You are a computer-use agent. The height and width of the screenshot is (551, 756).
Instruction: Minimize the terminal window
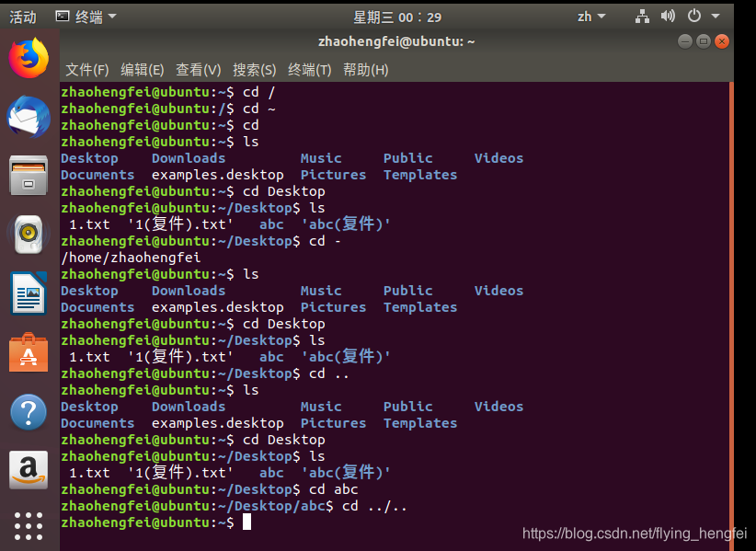(x=684, y=41)
